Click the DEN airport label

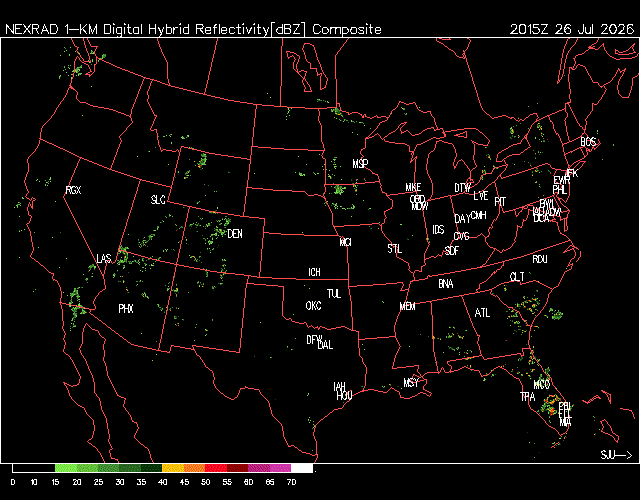tap(235, 234)
